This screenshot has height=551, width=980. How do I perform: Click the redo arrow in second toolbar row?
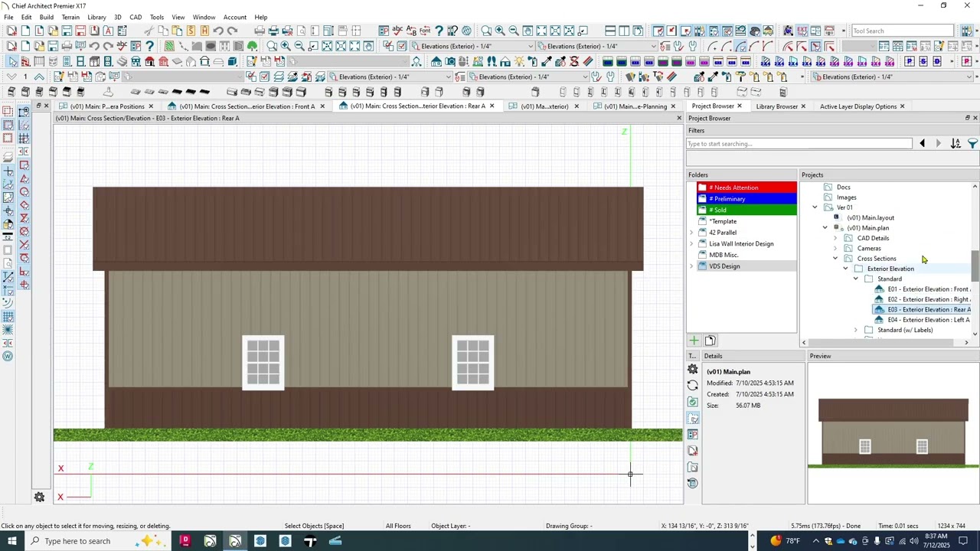tap(108, 46)
